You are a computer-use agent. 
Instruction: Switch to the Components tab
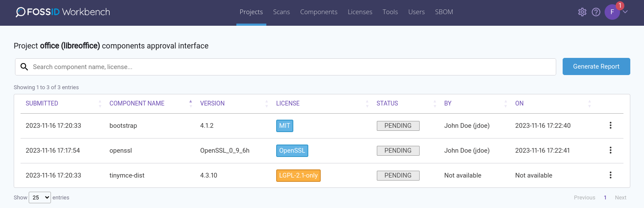tap(319, 12)
